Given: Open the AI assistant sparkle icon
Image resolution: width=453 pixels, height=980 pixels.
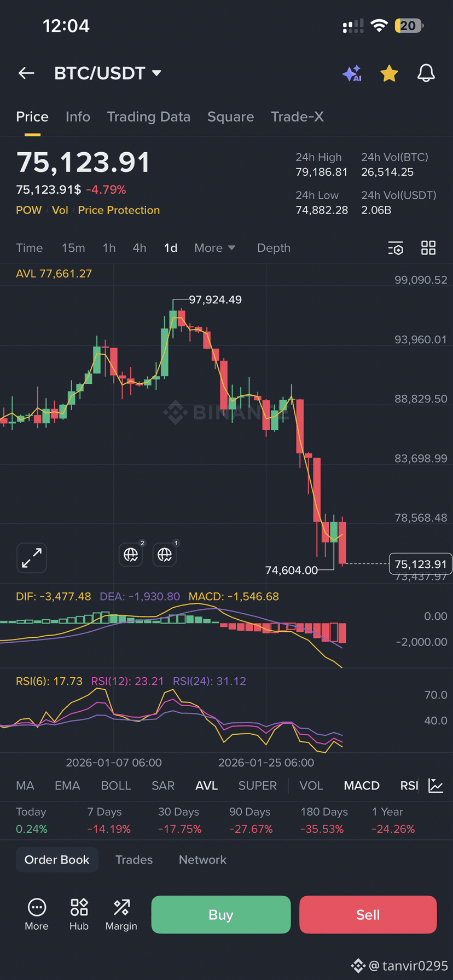Looking at the screenshot, I should (x=352, y=73).
